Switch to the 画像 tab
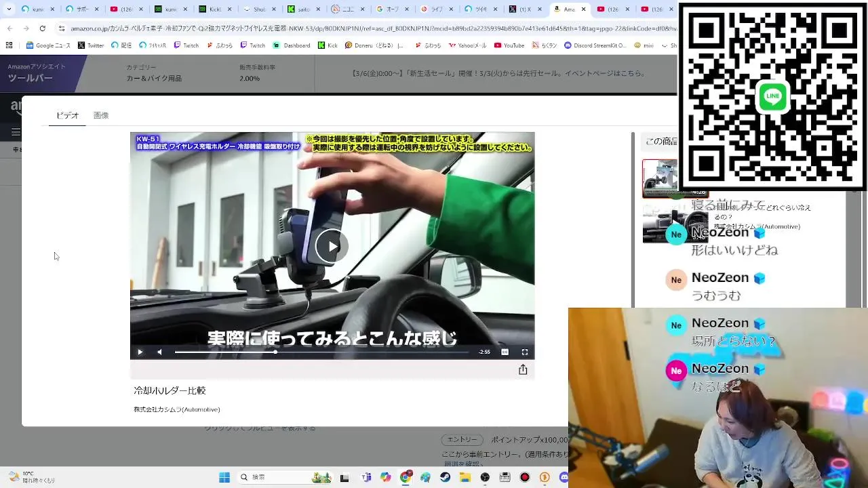 (x=101, y=115)
